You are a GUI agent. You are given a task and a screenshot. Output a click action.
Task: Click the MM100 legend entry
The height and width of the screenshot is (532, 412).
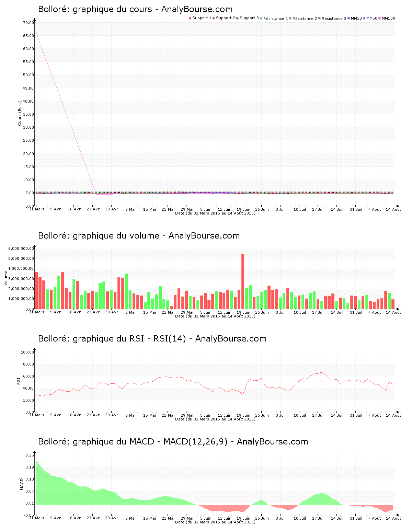388,18
